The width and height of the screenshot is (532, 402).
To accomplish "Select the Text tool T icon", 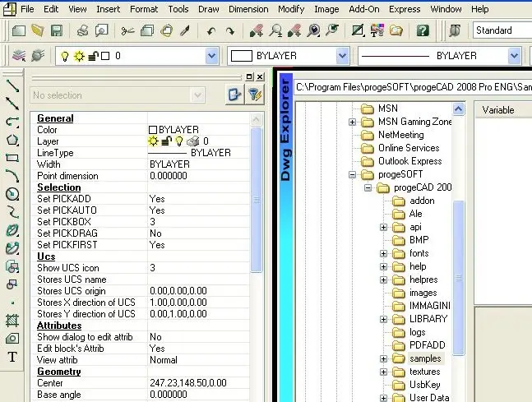I will click(x=12, y=357).
